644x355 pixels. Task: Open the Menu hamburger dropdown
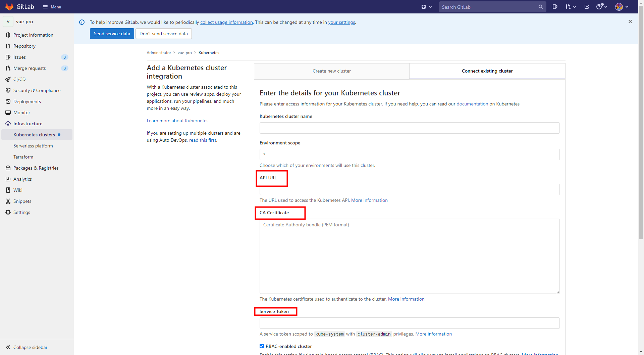(x=52, y=7)
